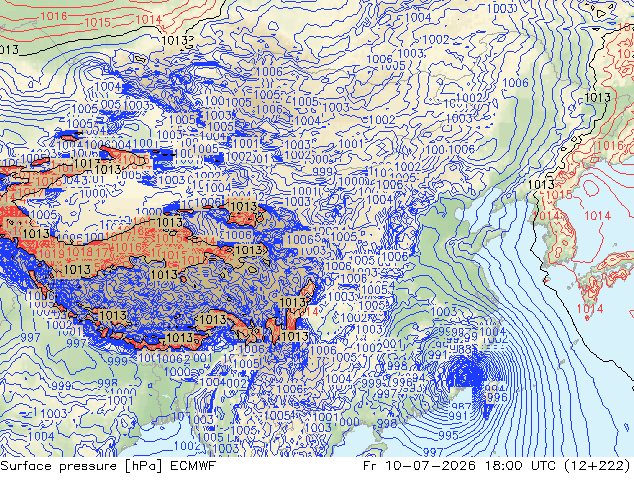Screen dimensions: 634x490
Task: Click the "Fr 10-07-2026 18:00 UTC (12+222)" timestamp
Action: click(497, 466)
